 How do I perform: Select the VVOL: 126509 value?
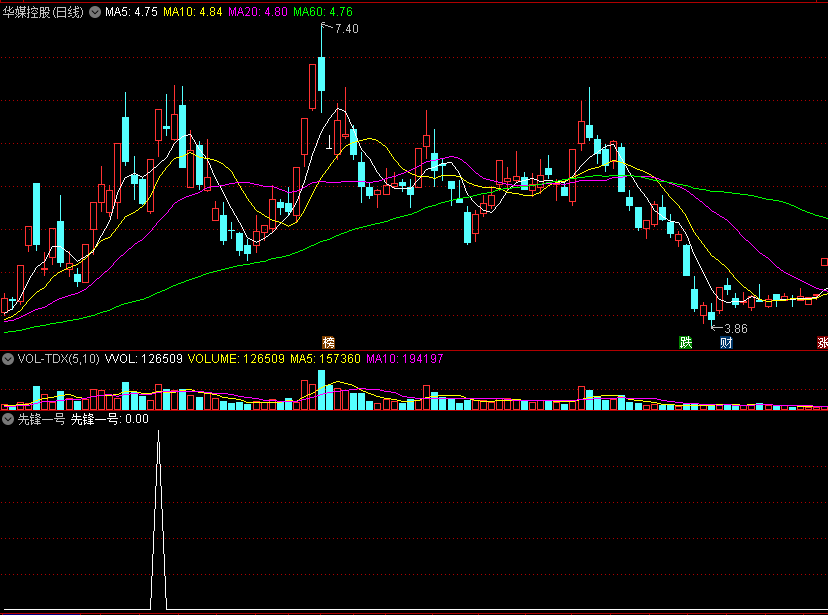click(144, 359)
